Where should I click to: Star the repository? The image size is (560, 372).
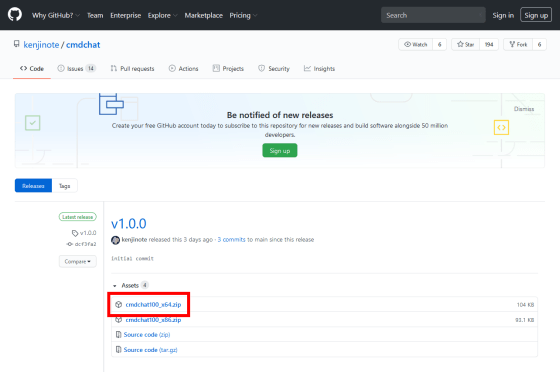465,44
